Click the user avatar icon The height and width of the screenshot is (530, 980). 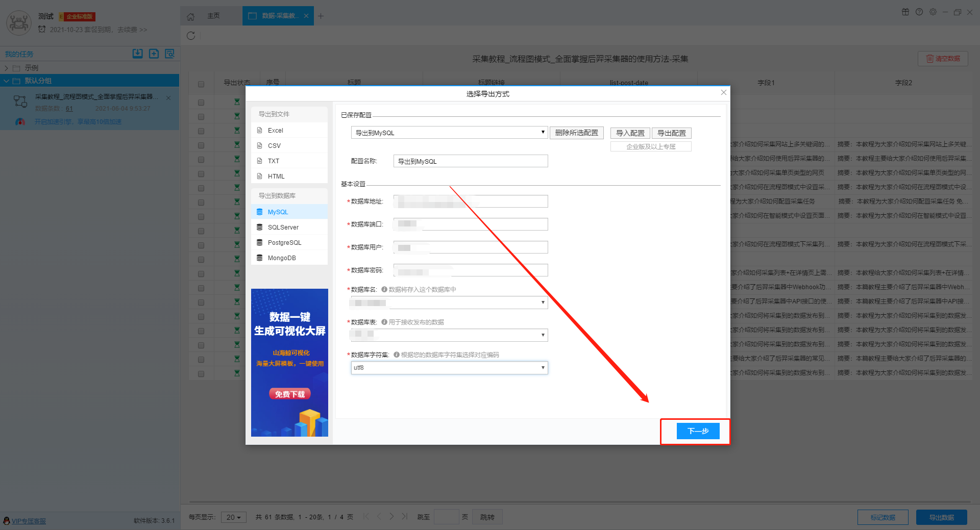click(19, 23)
